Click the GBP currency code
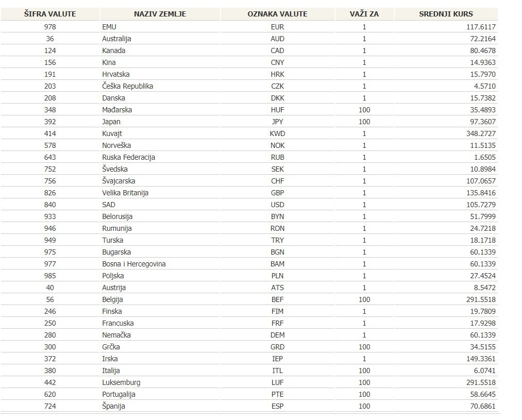 (277, 193)
